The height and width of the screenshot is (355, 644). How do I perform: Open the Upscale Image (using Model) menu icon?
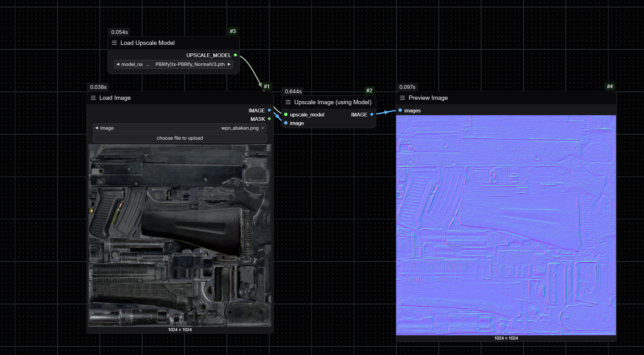(288, 102)
